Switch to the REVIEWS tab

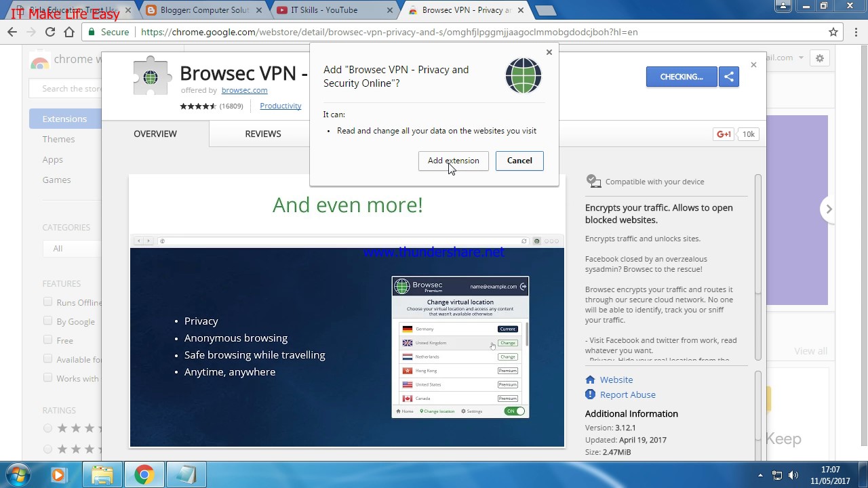pyautogui.click(x=263, y=134)
